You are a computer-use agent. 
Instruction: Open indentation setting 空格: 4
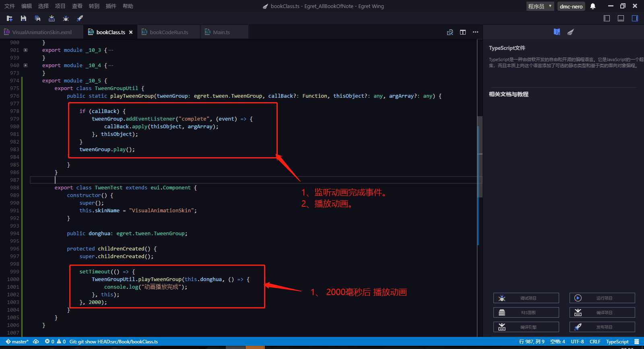click(x=557, y=342)
